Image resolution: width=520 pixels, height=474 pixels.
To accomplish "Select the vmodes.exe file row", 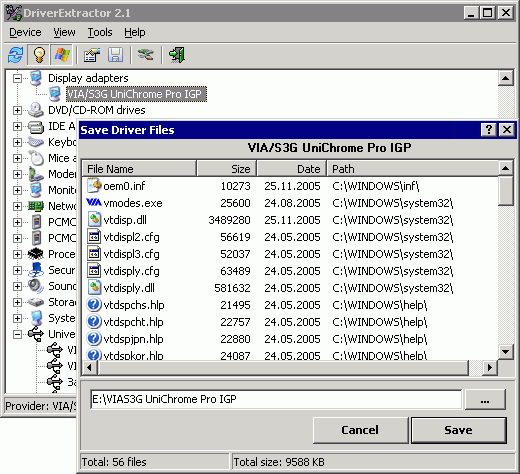I will 290,203.
